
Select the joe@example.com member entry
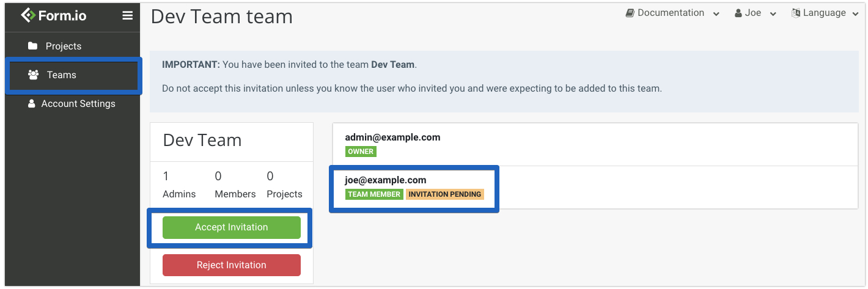coord(386,180)
